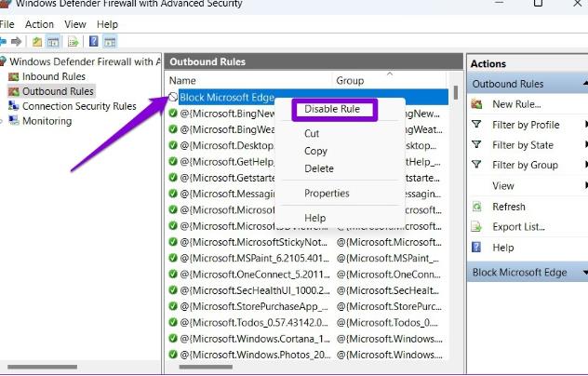Choose Help from context menu
588x376 pixels.
315,218
